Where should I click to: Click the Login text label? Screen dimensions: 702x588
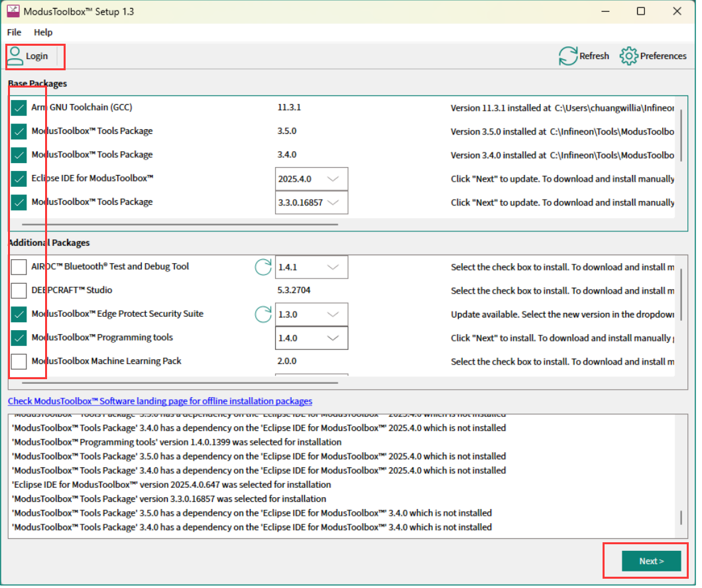click(x=37, y=56)
